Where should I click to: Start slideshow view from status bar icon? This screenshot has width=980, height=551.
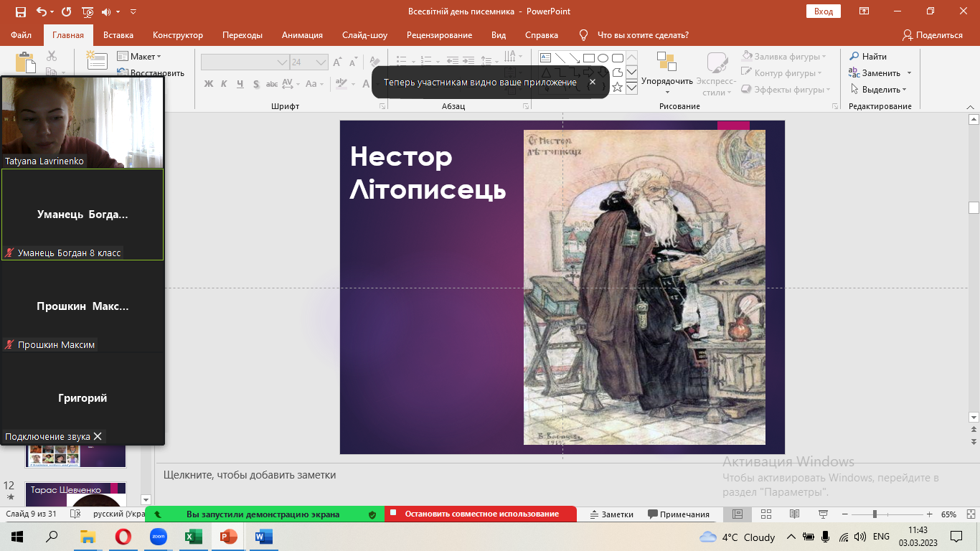click(x=823, y=514)
